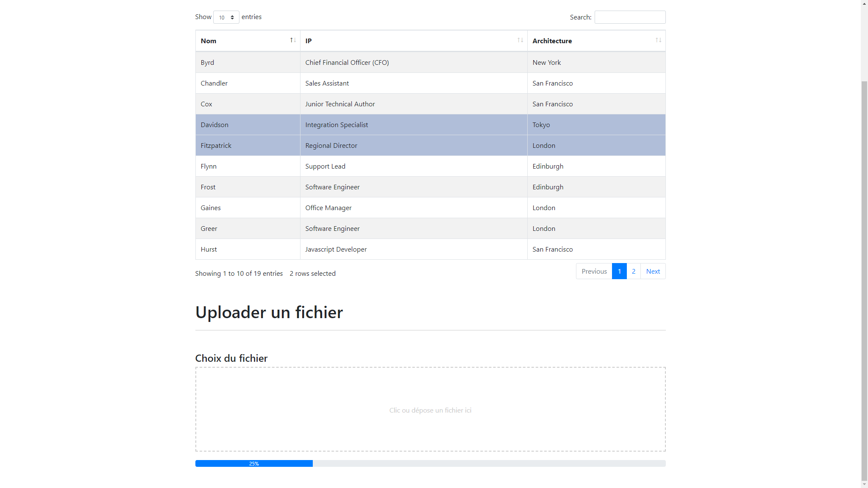Click the file drop zone area
Viewport: 868px width, 488px height.
(430, 409)
